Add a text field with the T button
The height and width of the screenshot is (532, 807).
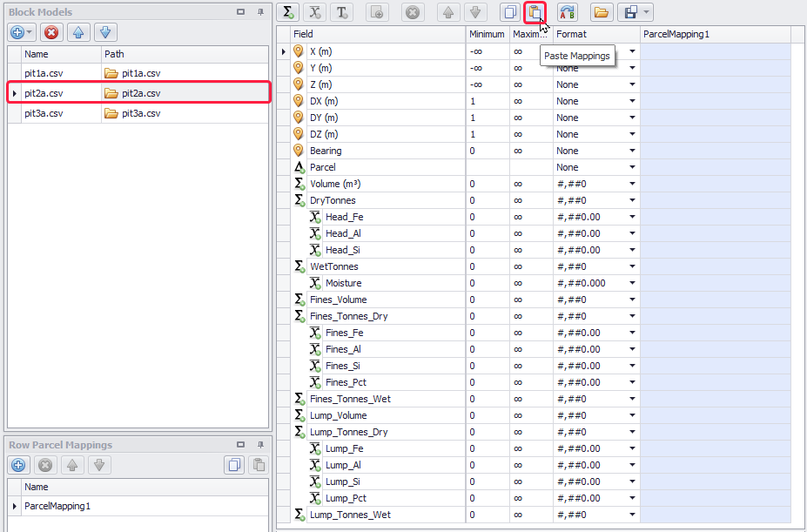click(x=342, y=12)
